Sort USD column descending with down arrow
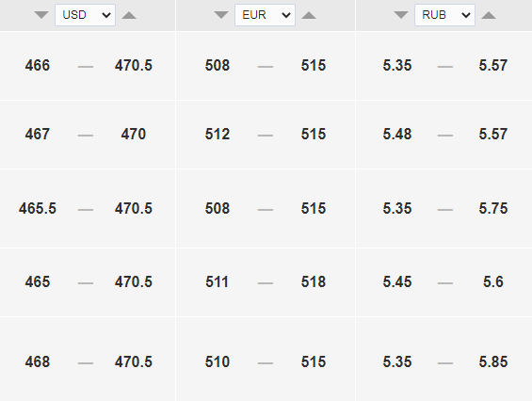 point(41,15)
